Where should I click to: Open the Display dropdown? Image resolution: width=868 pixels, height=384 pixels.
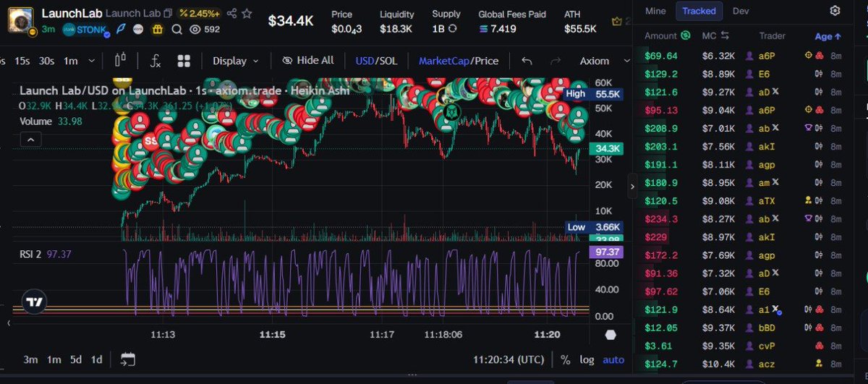(236, 61)
